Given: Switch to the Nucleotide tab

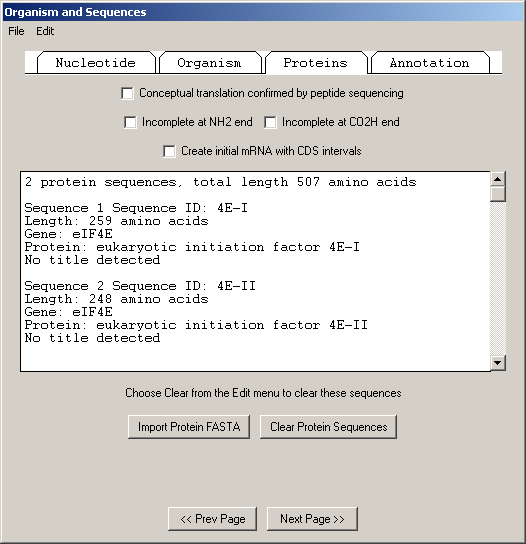Looking at the screenshot, I should point(96,63).
